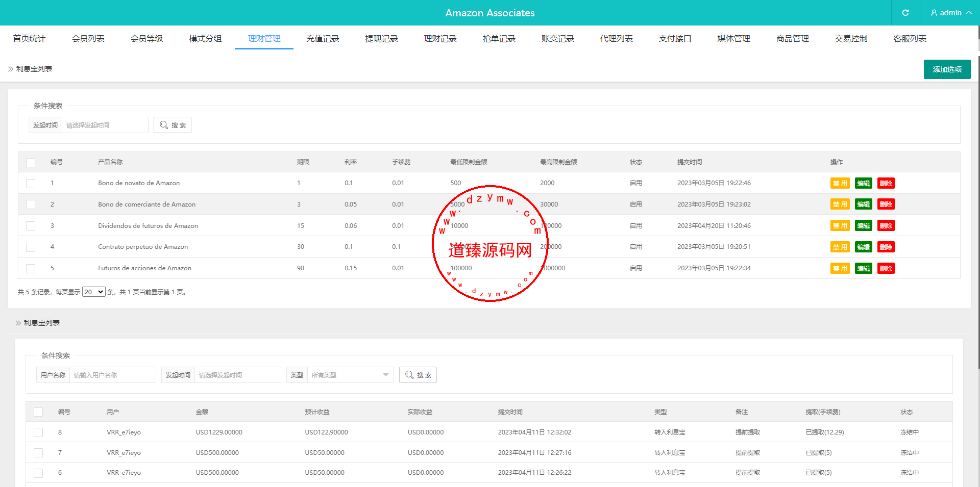Click the 用户名称 input field
Viewport: 980px width, 487px height.
pyautogui.click(x=112, y=375)
